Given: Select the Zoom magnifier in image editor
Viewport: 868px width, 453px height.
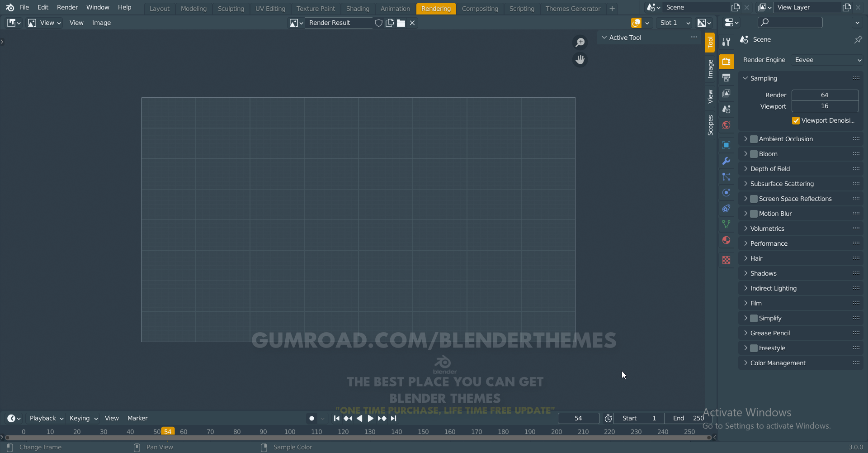Looking at the screenshot, I should pos(580,42).
